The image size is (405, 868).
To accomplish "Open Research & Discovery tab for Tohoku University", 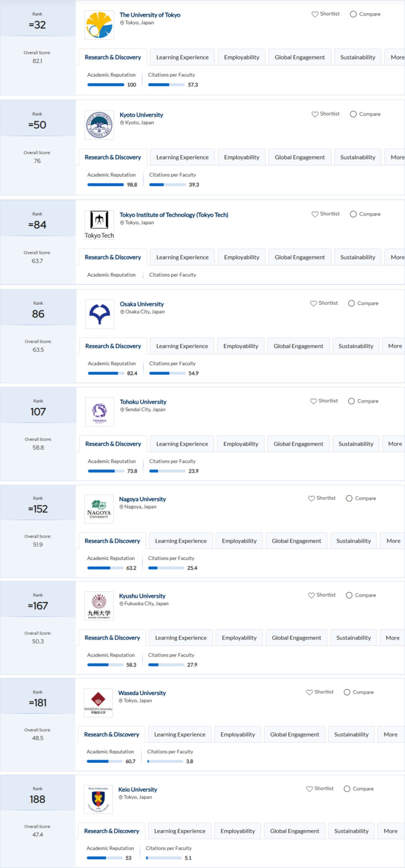I will pos(113,444).
